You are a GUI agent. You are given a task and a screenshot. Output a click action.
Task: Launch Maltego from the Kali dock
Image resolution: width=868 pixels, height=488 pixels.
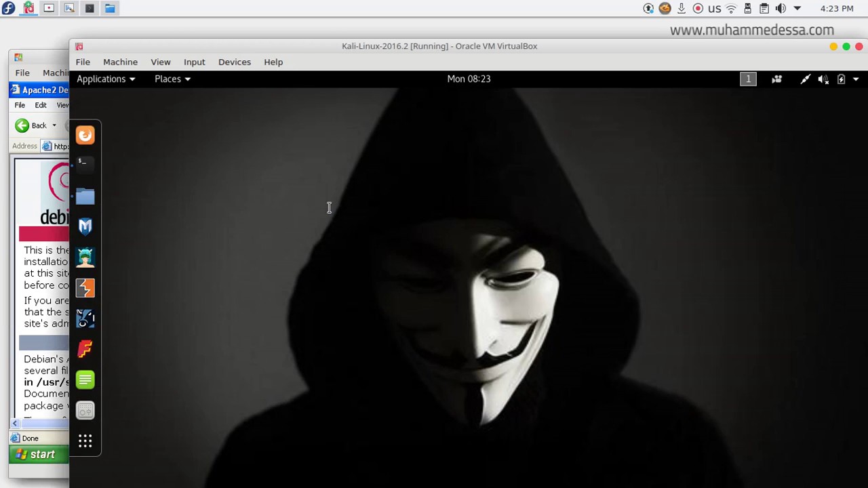click(x=85, y=319)
